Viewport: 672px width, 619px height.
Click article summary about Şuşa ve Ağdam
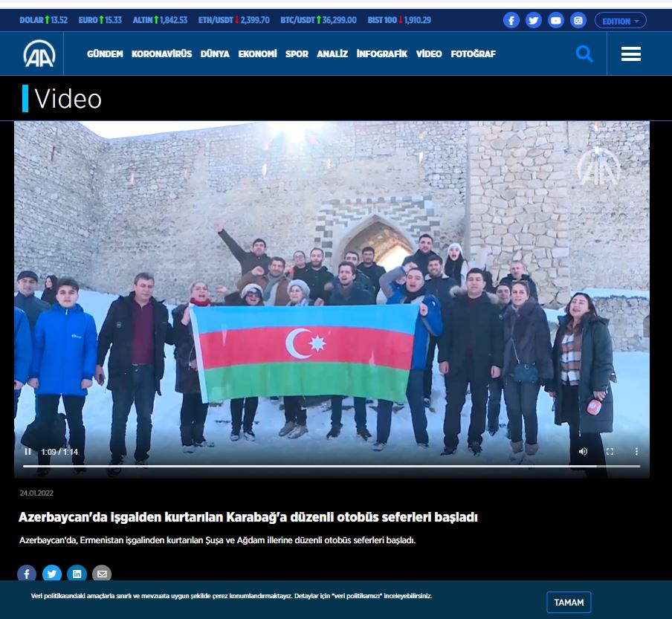217,540
